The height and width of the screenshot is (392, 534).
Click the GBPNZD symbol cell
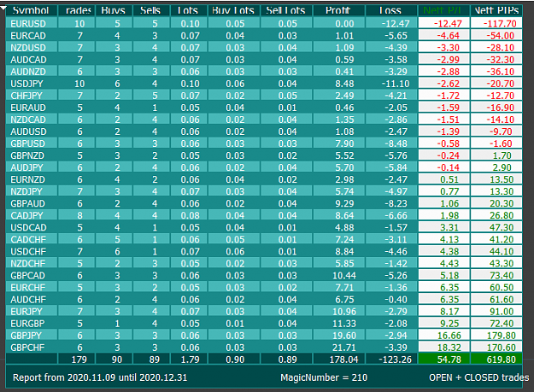point(32,155)
